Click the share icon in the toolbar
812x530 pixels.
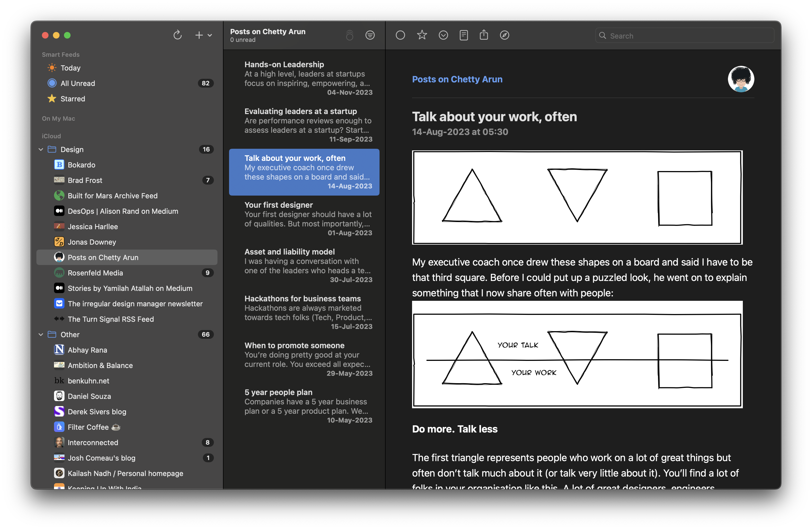tap(484, 35)
